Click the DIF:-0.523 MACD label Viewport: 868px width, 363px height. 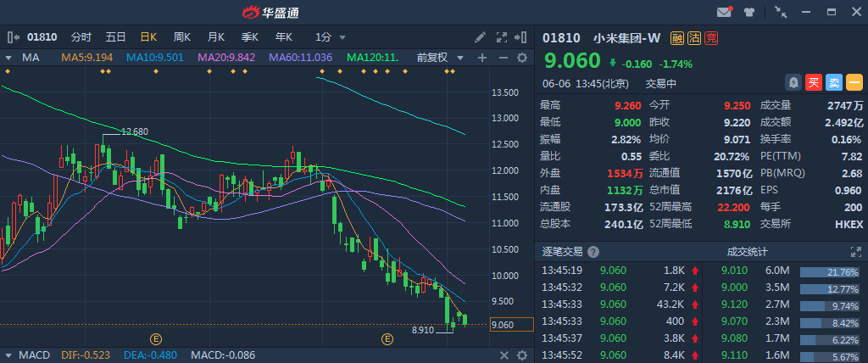coord(86,355)
